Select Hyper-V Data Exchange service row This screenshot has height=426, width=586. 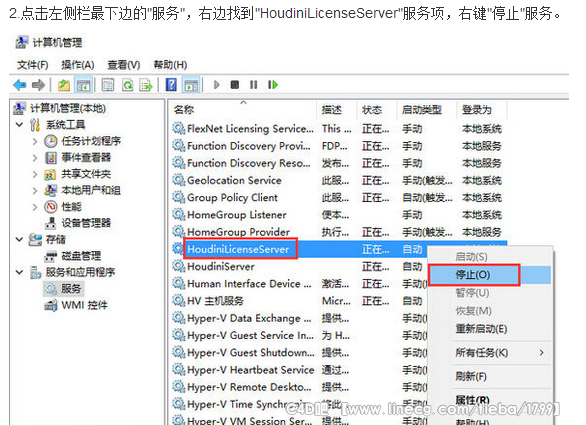pos(299,318)
